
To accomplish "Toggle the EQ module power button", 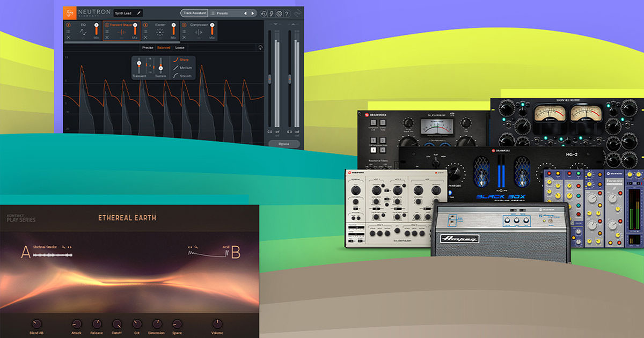I will [68, 25].
